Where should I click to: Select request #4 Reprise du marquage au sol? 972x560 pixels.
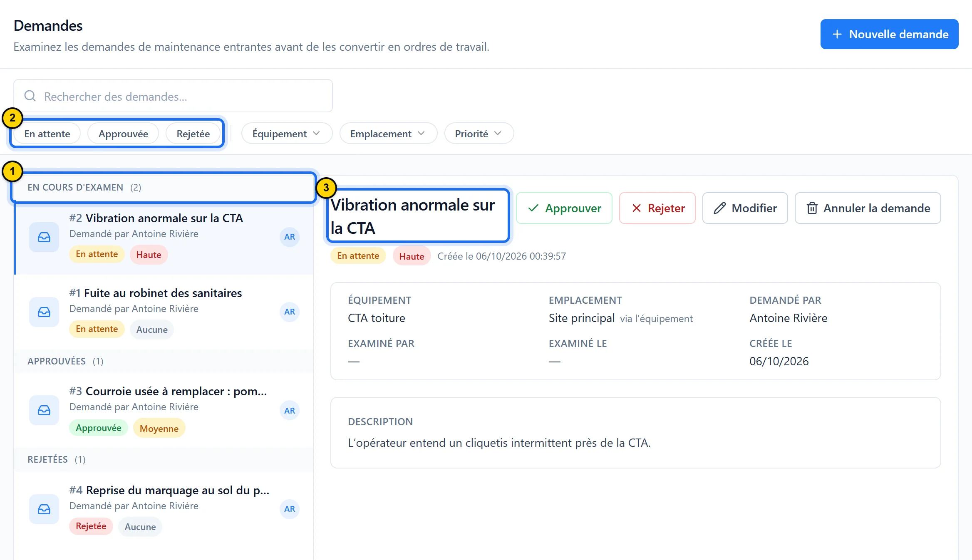click(164, 509)
